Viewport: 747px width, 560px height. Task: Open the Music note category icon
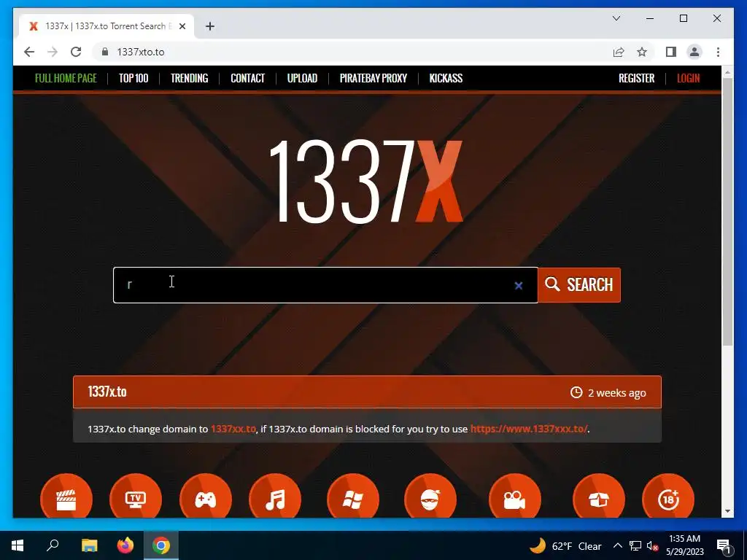pyautogui.click(x=275, y=496)
